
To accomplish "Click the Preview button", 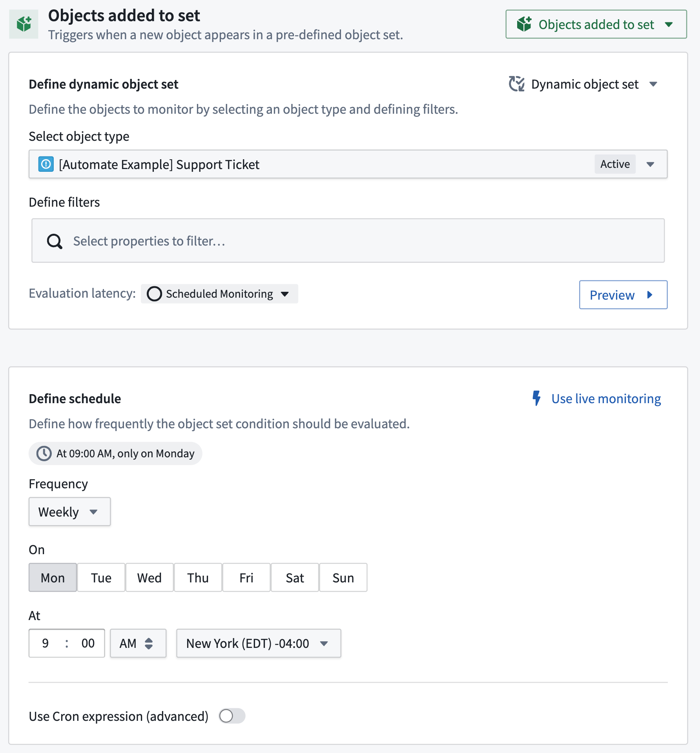I will [623, 295].
